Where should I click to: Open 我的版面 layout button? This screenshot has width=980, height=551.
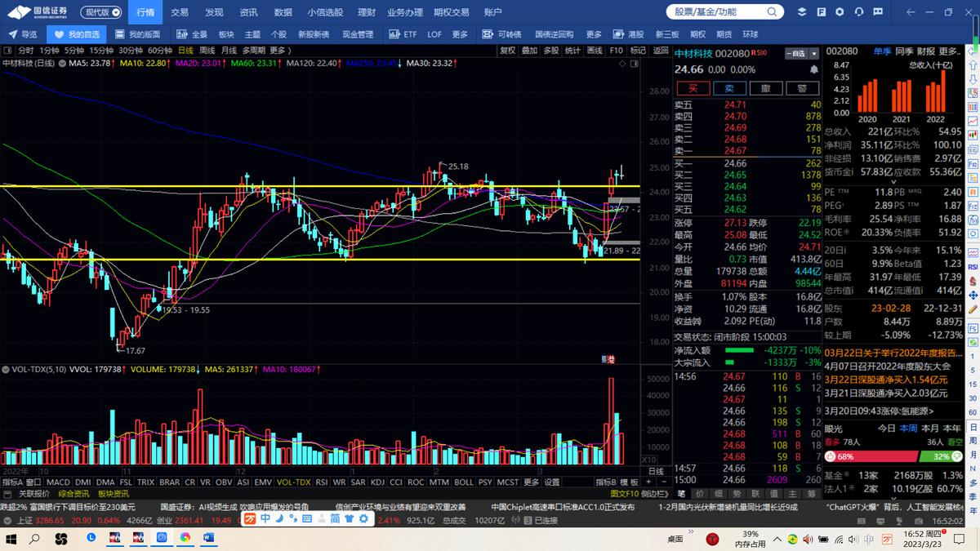click(137, 34)
